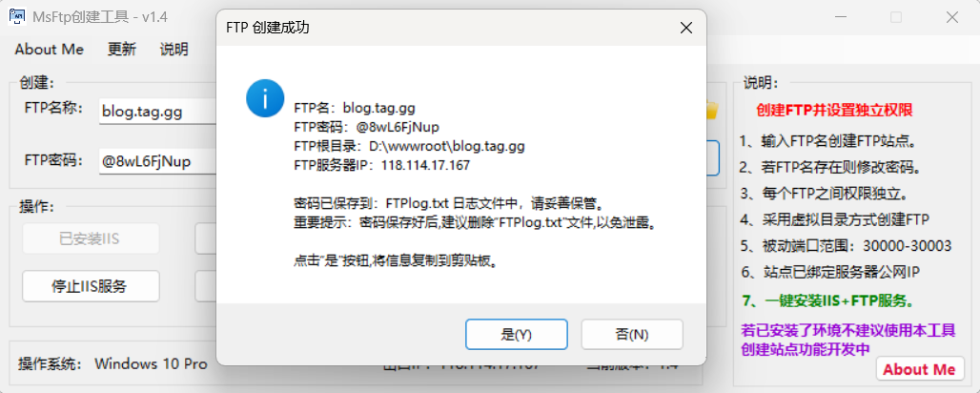The image size is (980, 393).
Task: Click the 停止IIS服务 button
Action: pyautogui.click(x=91, y=286)
